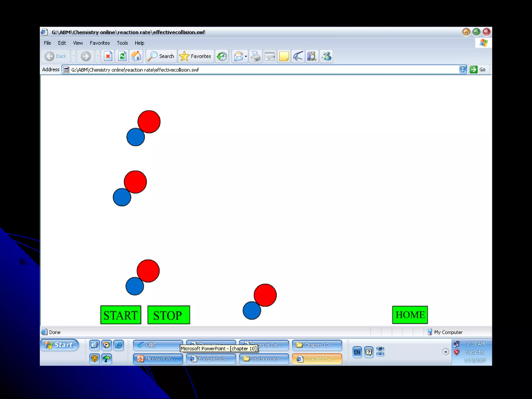Open the Research book icon
532x399 pixels.
(x=312, y=56)
